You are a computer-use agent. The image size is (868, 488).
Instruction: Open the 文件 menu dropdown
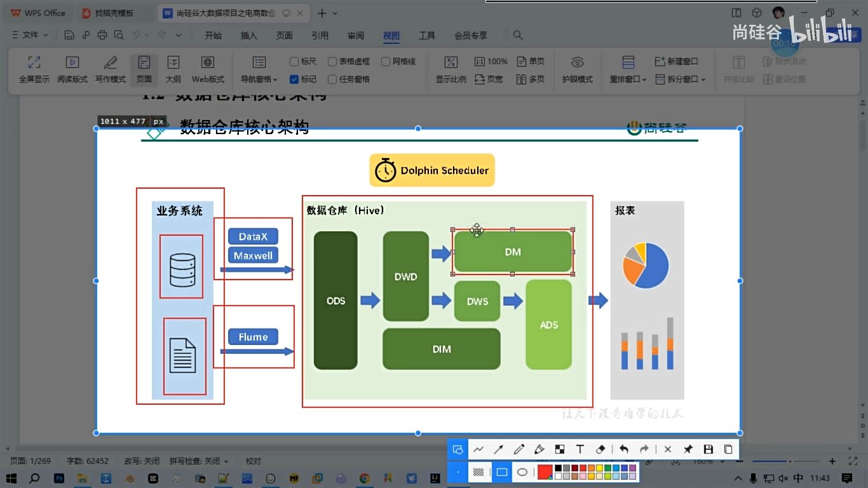point(31,36)
